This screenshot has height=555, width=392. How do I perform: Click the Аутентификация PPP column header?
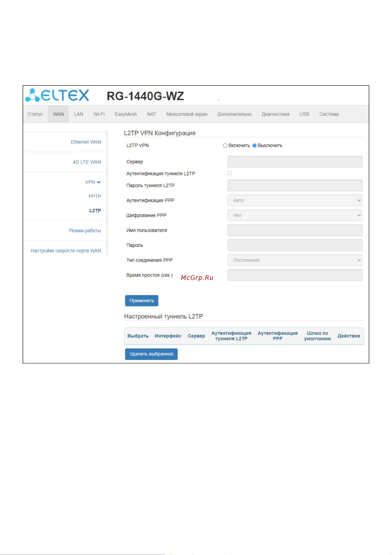[277, 336]
